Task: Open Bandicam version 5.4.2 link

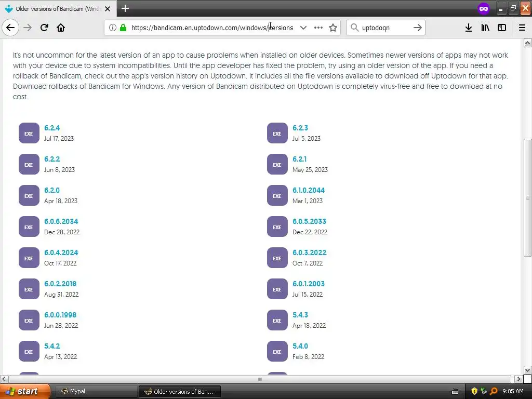Action: [x=52, y=346]
